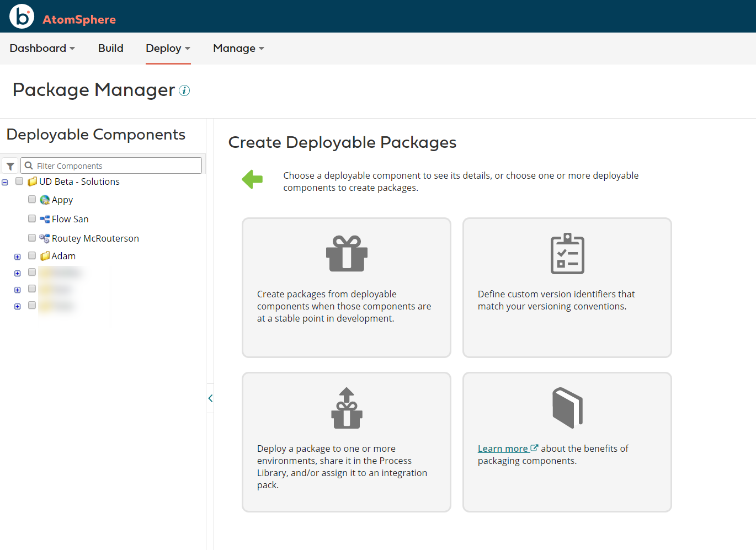Expand the Adam folder in the tree
This screenshot has height=550, width=756.
[x=17, y=256]
